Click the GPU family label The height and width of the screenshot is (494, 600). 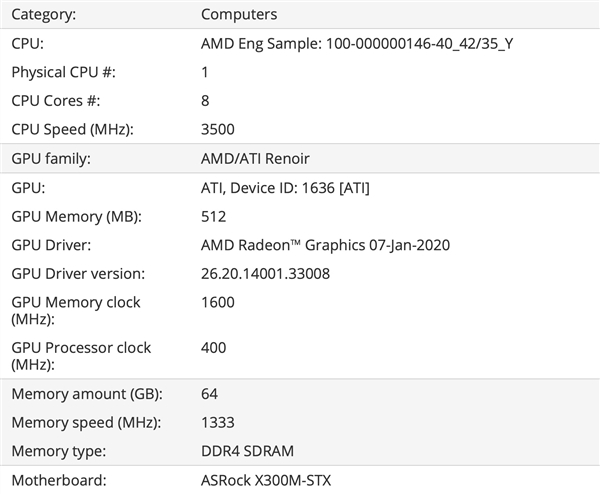pos(50,159)
